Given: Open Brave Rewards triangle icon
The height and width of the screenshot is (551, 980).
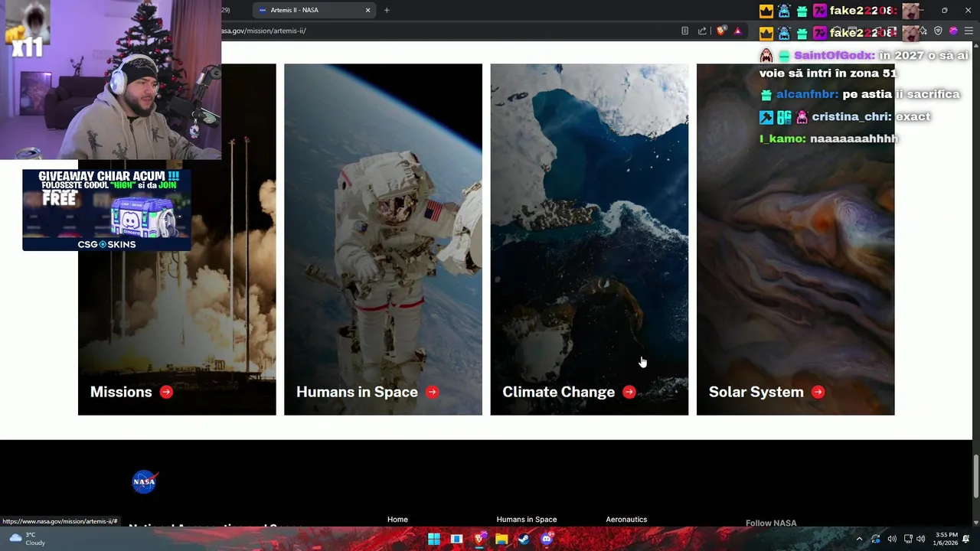Looking at the screenshot, I should pos(737,31).
